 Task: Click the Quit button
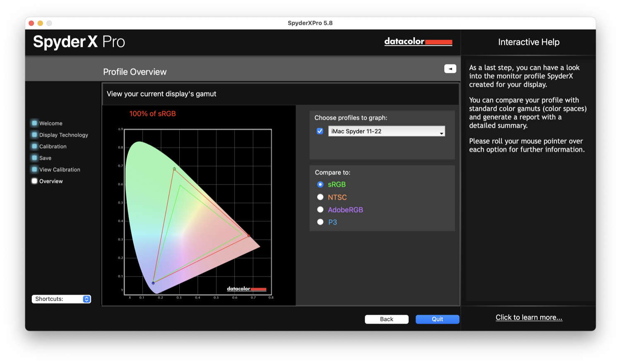438,319
